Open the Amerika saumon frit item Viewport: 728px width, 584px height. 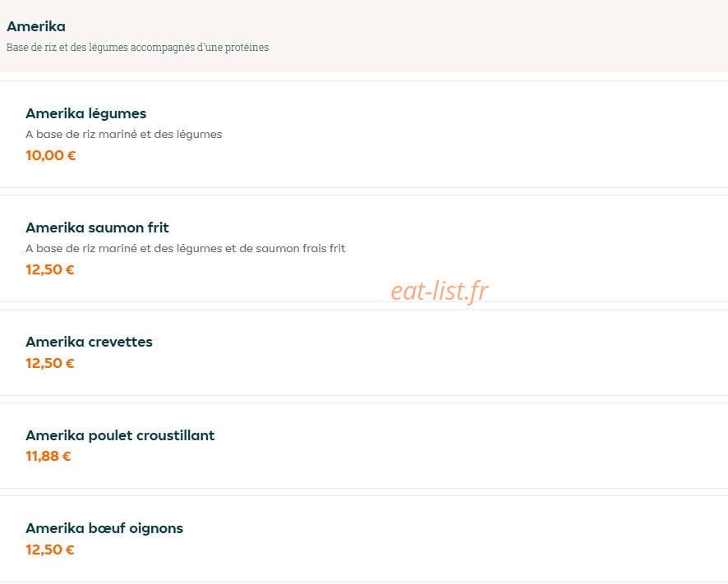coord(97,228)
